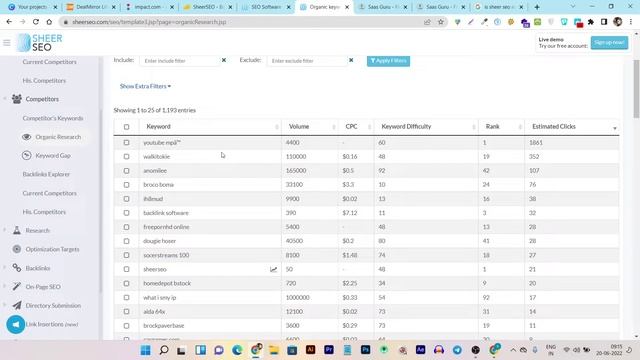Screen dimensions: 640x360
Task: Check the sheerseo row checkbox
Action: 127,269
